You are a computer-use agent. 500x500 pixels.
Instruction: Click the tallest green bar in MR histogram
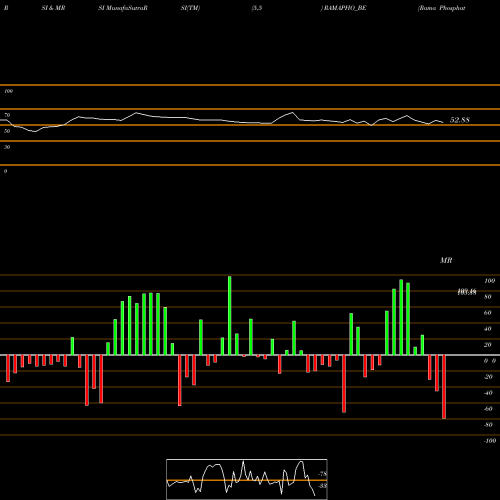[230, 316]
